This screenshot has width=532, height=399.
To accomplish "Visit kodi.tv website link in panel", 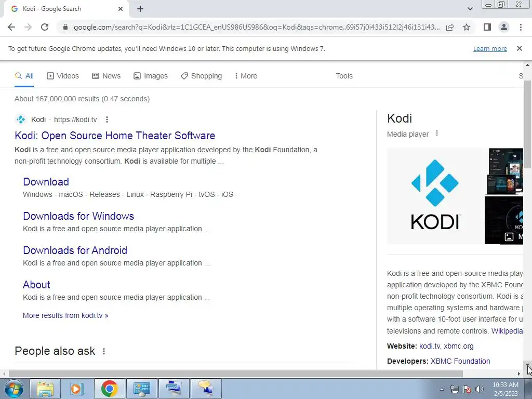I will coord(430,346).
